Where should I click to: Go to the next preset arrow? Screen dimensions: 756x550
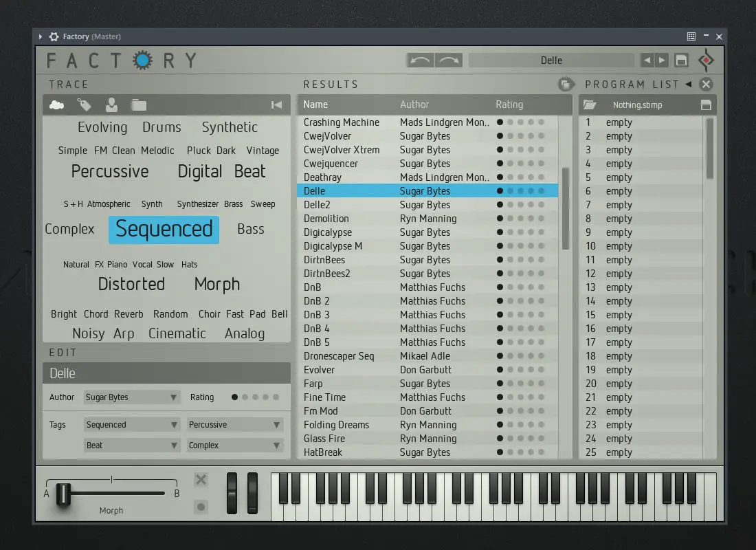tap(662, 60)
